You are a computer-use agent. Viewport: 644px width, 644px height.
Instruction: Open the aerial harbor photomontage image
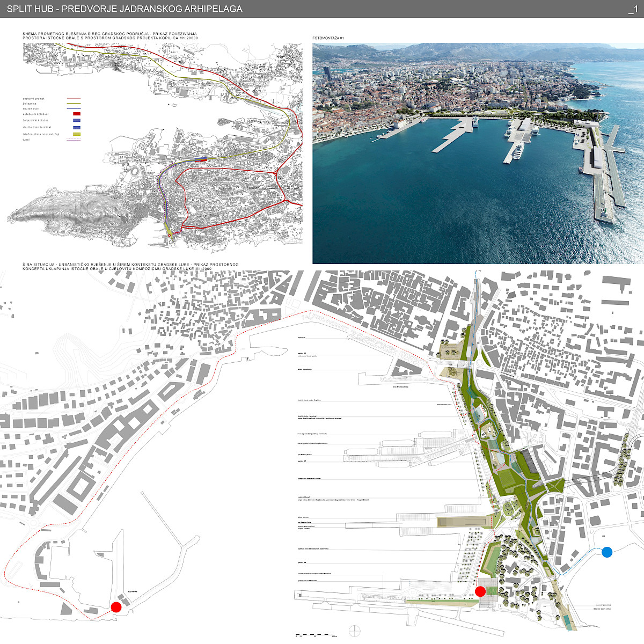478,153
